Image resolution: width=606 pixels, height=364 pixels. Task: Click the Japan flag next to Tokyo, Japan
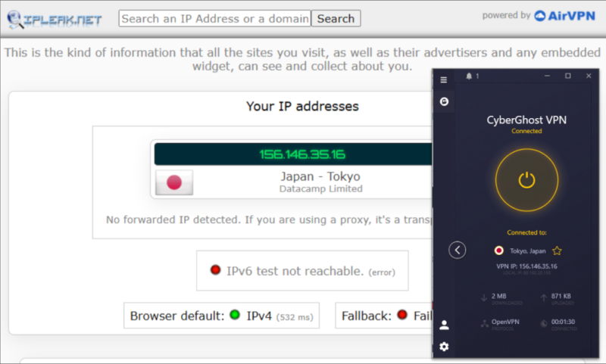click(x=499, y=250)
